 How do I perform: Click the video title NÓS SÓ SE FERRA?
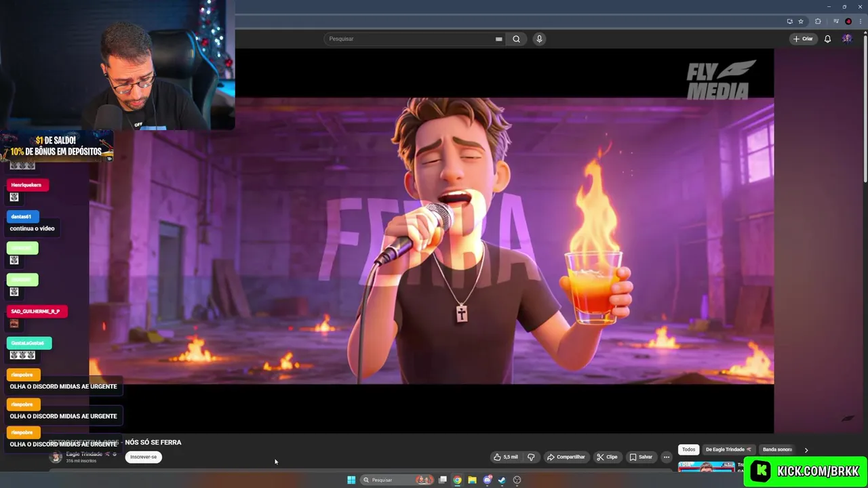(153, 442)
